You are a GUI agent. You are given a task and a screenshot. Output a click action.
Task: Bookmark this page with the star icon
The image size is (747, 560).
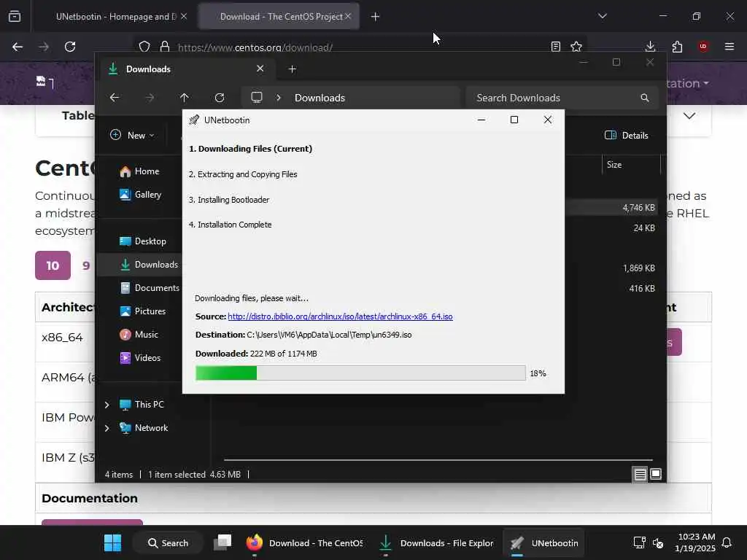tap(576, 47)
